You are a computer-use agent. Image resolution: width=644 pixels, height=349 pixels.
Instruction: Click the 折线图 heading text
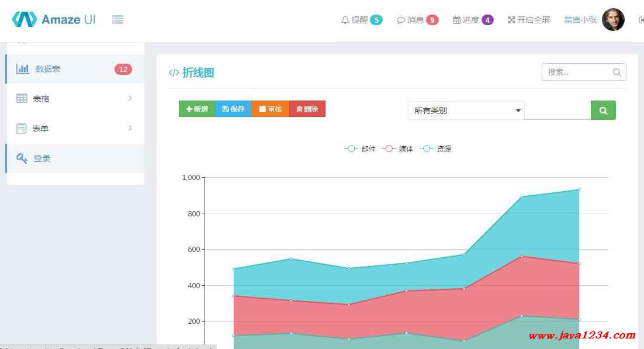pyautogui.click(x=198, y=72)
